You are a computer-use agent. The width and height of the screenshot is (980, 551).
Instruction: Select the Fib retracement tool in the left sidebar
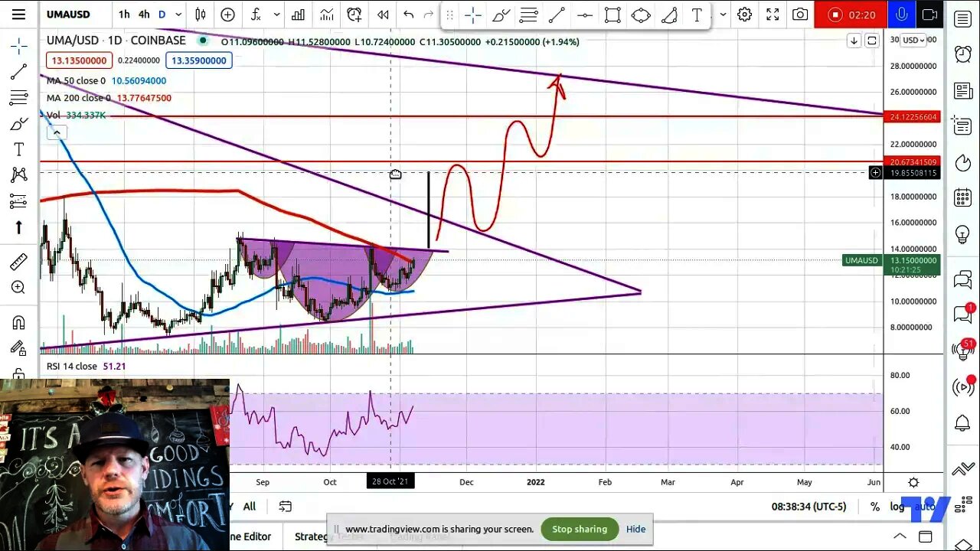click(x=18, y=98)
